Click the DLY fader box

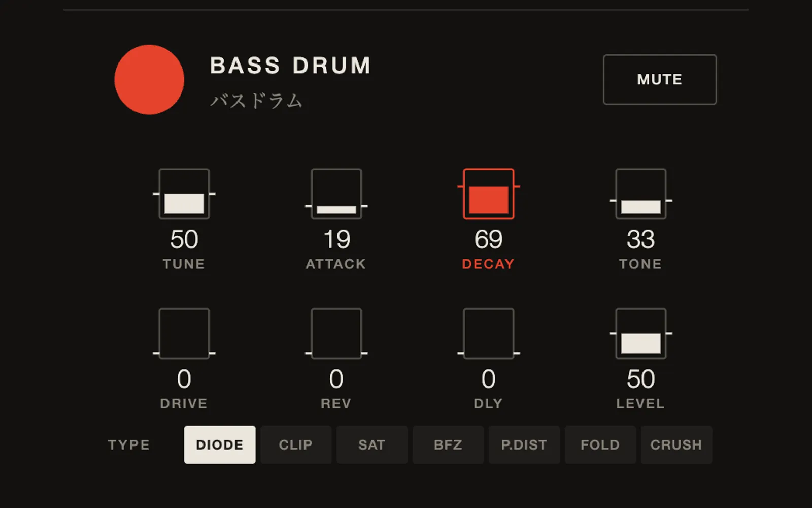489,334
